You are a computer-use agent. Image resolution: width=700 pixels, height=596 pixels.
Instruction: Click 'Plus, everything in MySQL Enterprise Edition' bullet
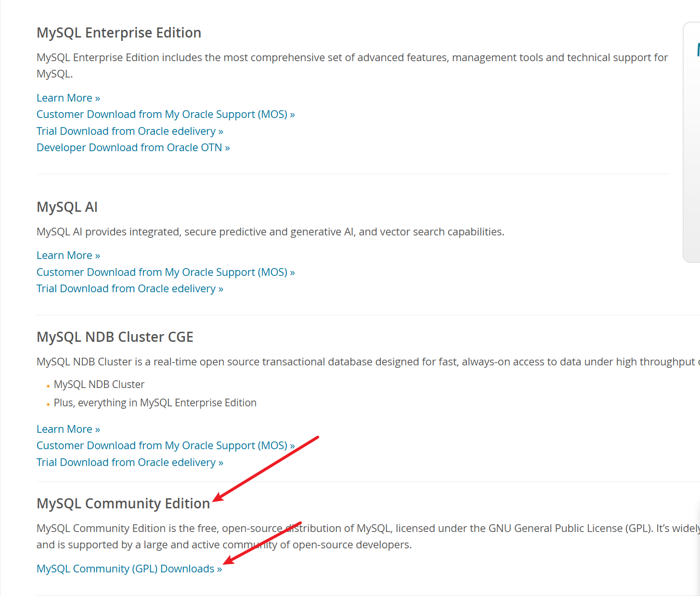click(x=155, y=402)
